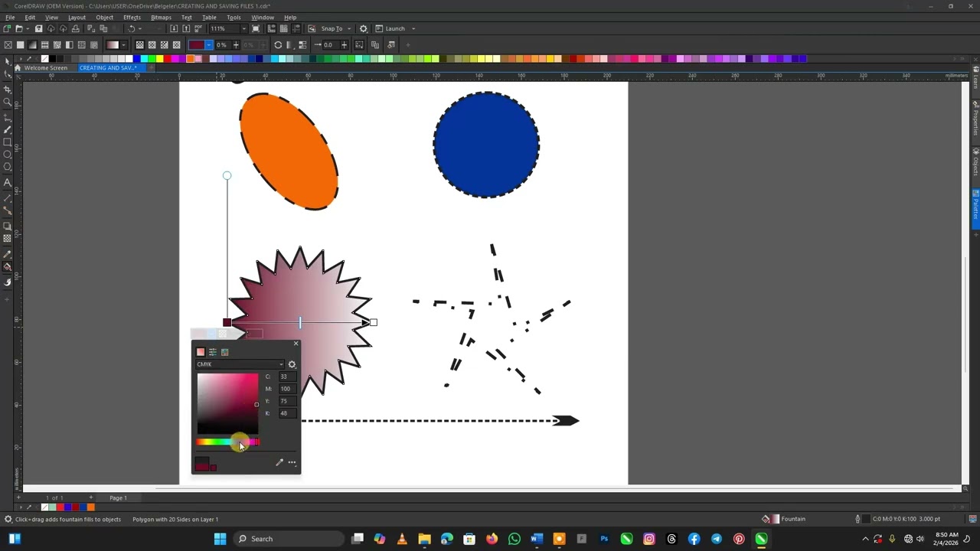Open Windows taskbar Search
The width and height of the screenshot is (980, 551).
pyautogui.click(x=286, y=539)
